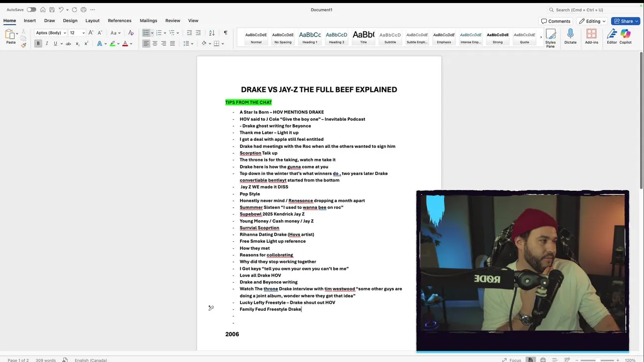The height and width of the screenshot is (362, 644).
Task: Switch to the Design tab
Action: (x=70, y=21)
